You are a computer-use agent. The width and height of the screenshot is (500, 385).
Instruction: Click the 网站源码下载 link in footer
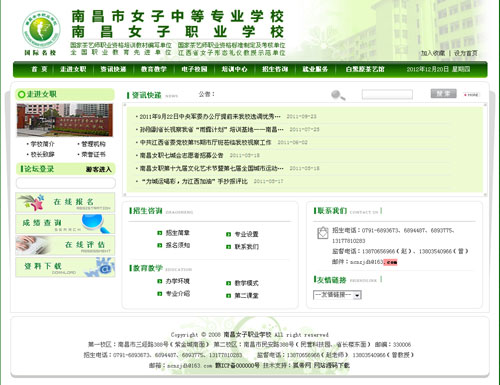pyautogui.click(x=331, y=365)
